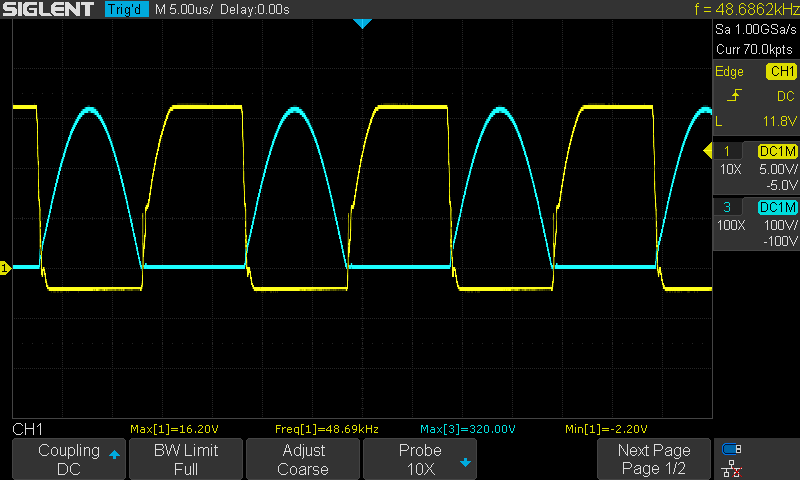This screenshot has width=800, height=480.
Task: Click the f = 48.6862kHz frequency counter
Action: (x=747, y=9)
